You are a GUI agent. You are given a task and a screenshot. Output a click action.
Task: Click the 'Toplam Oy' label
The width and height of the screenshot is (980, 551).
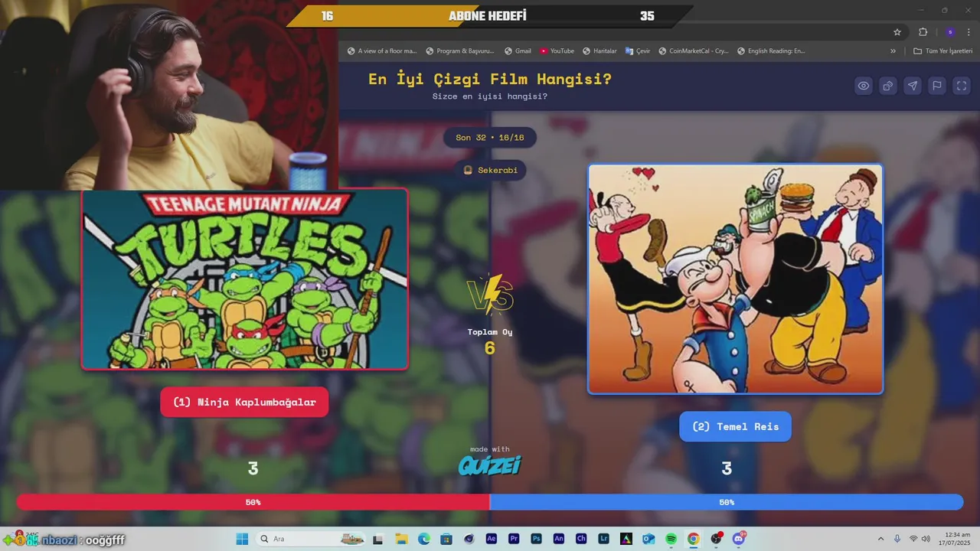click(490, 332)
